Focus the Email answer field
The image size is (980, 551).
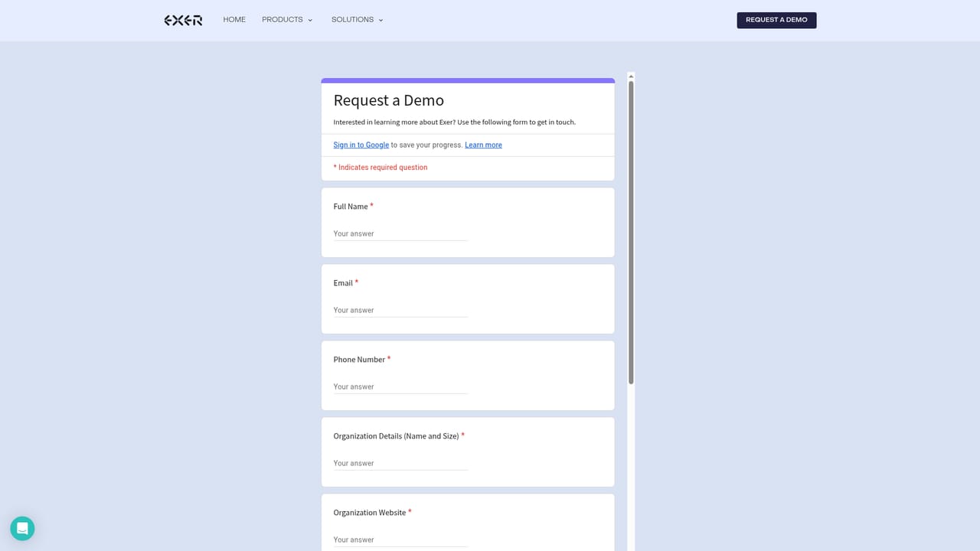[x=400, y=310]
